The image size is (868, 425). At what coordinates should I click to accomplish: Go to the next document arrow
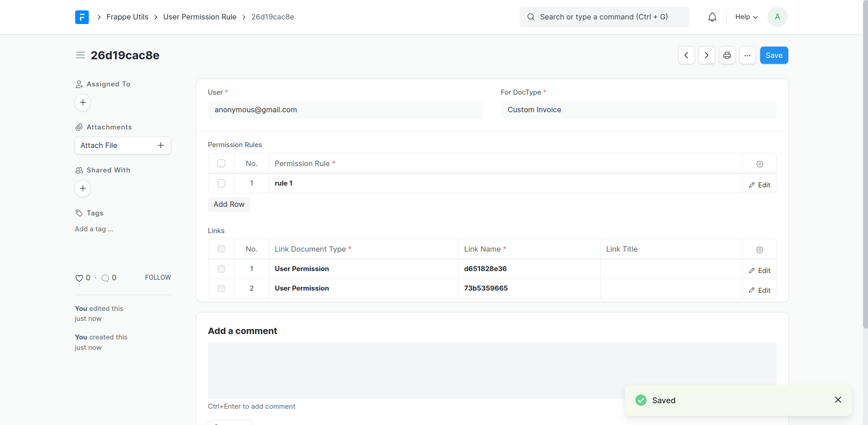point(707,55)
